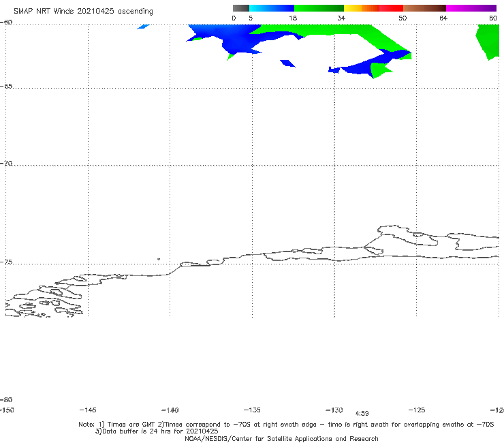Click the magenta-purple segment of the color bar

click(x=471, y=8)
